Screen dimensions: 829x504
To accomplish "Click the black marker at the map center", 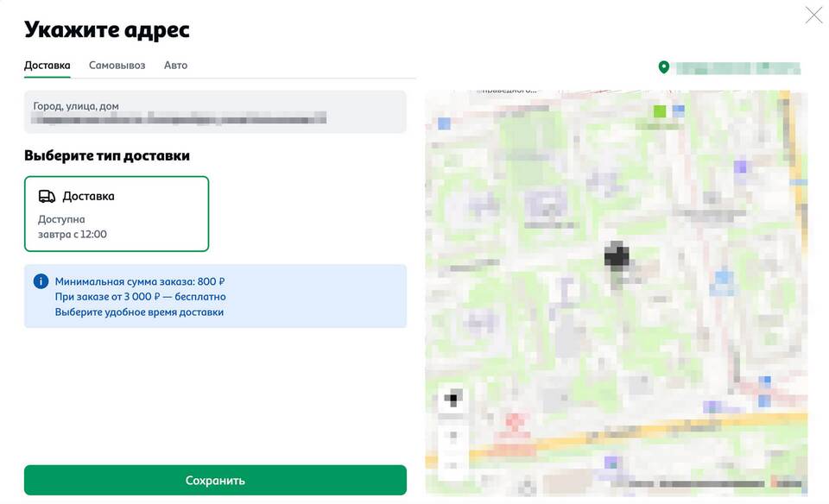I will [617, 255].
